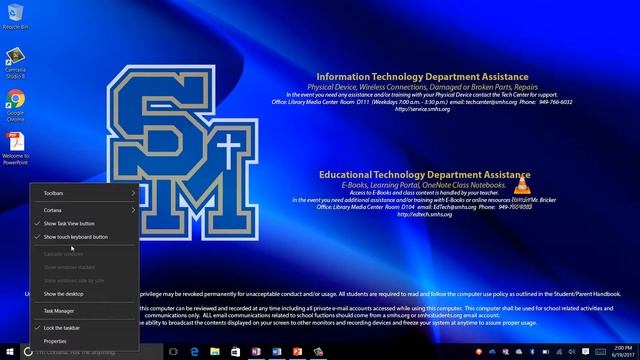
Task: Click the orange round tray icon
Action: point(479,351)
